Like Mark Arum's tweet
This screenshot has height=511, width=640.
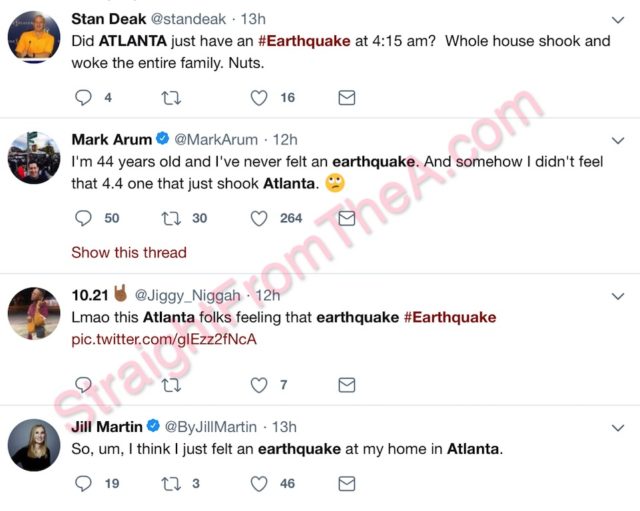[259, 218]
